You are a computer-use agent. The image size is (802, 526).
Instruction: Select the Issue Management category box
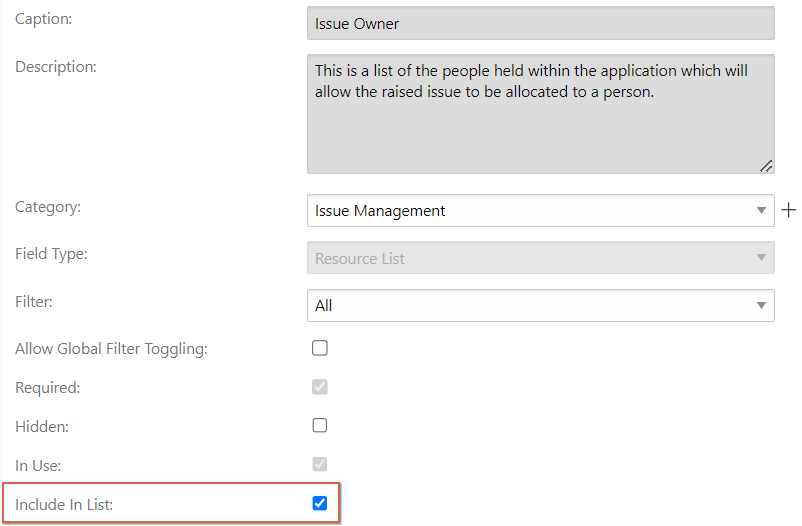pos(541,210)
